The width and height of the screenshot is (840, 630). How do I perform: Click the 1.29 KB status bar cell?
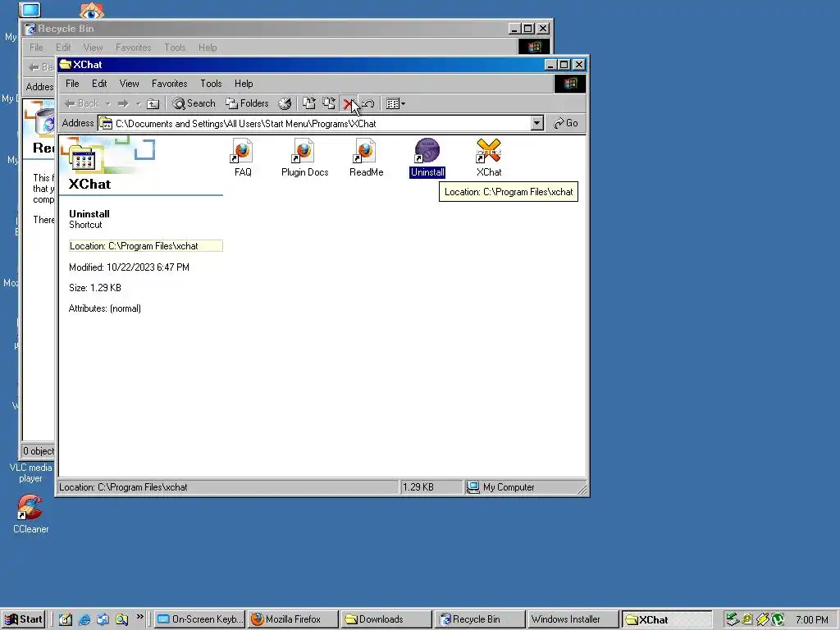point(431,487)
